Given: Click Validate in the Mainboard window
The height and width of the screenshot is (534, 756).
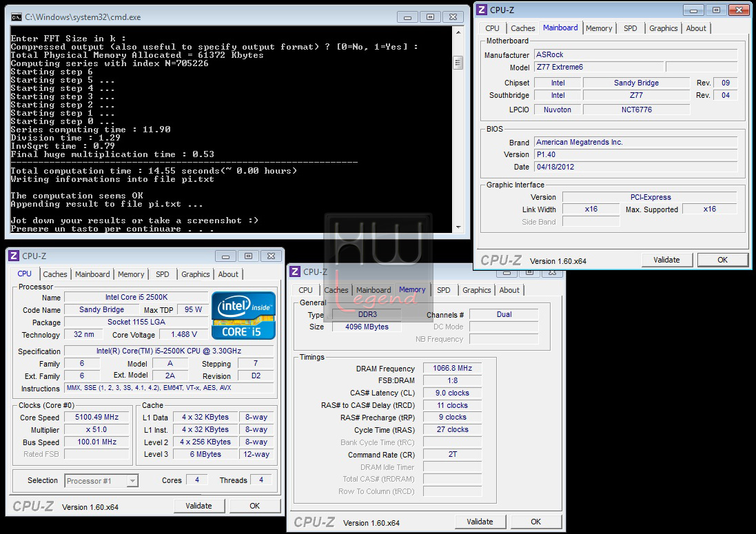Looking at the screenshot, I should point(667,260).
